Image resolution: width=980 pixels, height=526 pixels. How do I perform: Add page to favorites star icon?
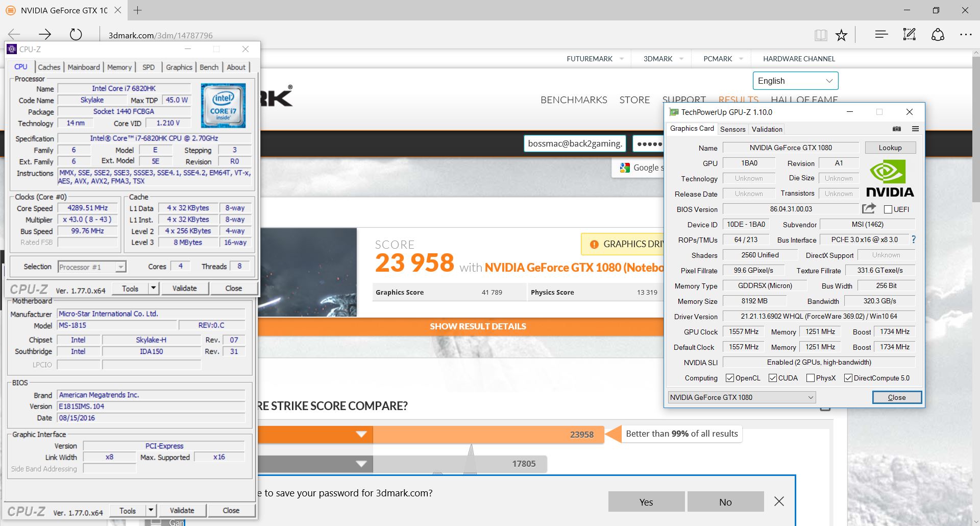(x=841, y=35)
